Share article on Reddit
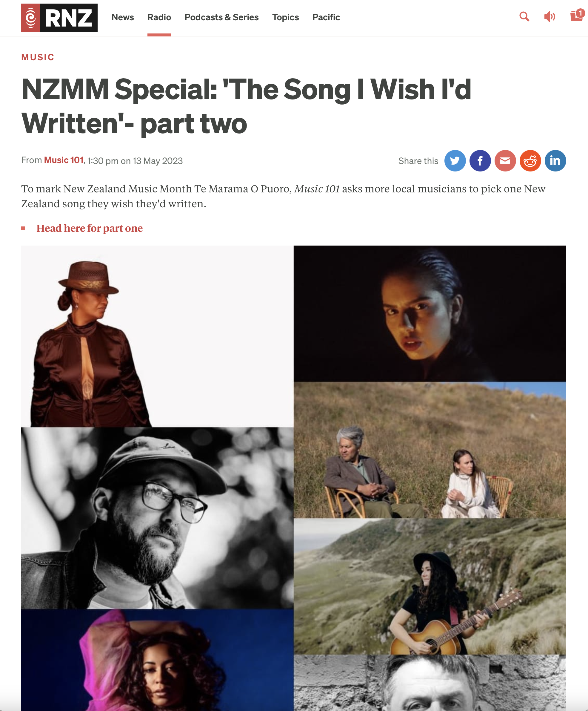Image resolution: width=588 pixels, height=711 pixels. pyautogui.click(x=530, y=160)
